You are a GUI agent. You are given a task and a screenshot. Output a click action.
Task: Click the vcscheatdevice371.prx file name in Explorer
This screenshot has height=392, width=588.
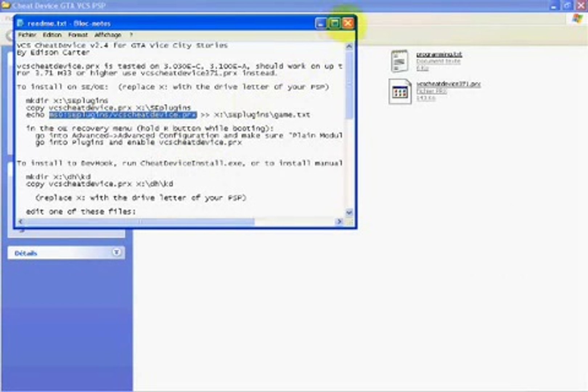coord(448,84)
